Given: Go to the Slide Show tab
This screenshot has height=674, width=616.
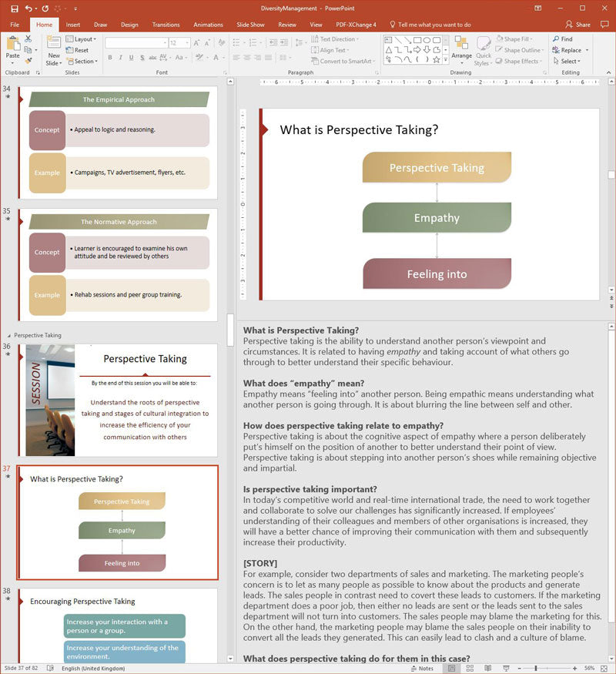Looking at the screenshot, I should (250, 25).
